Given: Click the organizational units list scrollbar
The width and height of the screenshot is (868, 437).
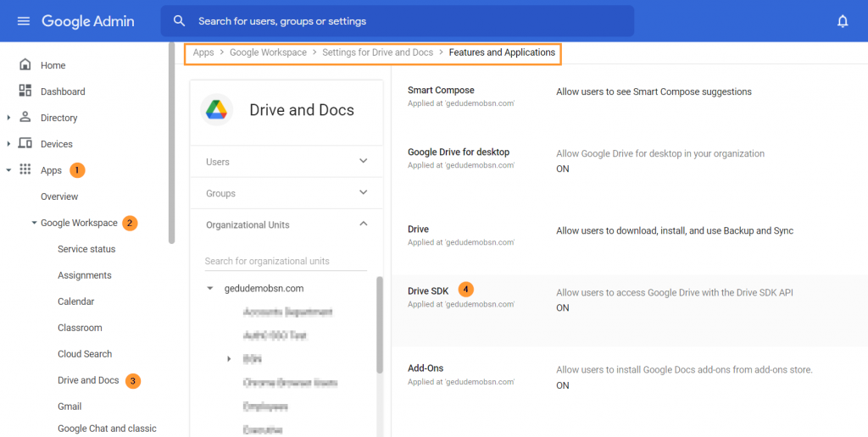Looking at the screenshot, I should point(380,324).
